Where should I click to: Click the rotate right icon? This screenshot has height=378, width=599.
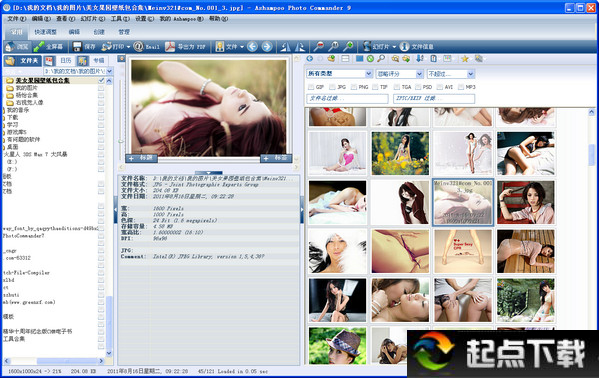click(300, 47)
